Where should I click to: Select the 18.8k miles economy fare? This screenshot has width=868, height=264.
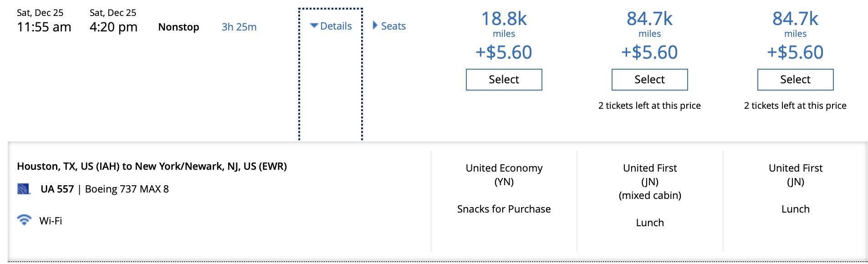click(x=504, y=80)
